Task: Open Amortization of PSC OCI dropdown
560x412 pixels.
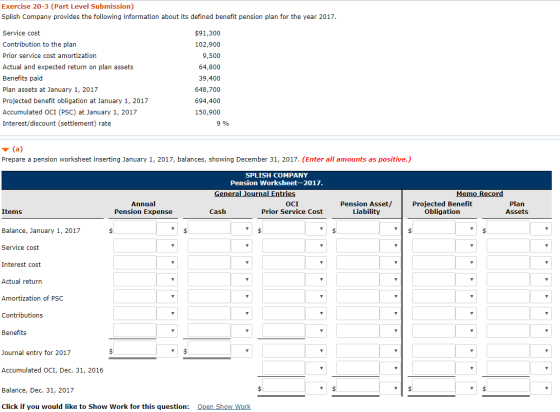Action: pyautogui.click(x=316, y=296)
